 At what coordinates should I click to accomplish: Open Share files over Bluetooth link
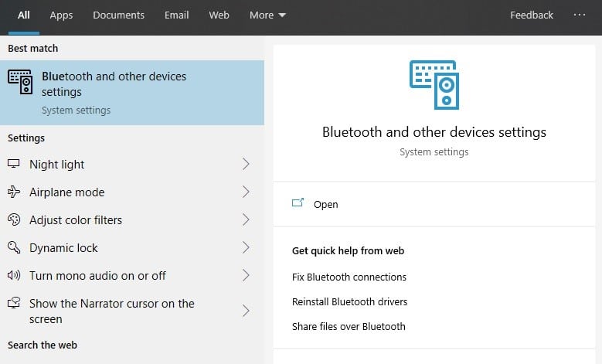349,326
